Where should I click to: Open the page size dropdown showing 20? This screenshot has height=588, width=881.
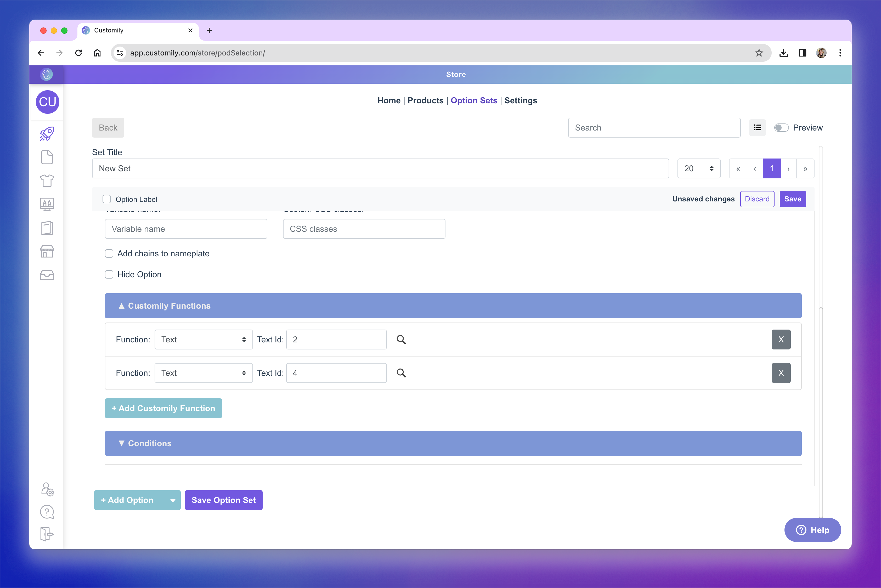pos(698,168)
